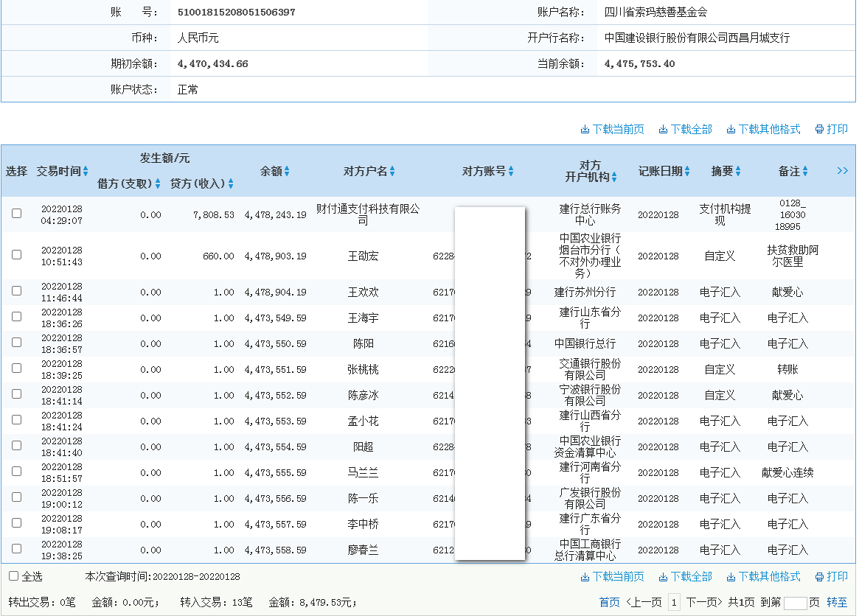859x616 pixels.
Task: Sort by 借方(支取) column arrows
Action: (x=158, y=183)
